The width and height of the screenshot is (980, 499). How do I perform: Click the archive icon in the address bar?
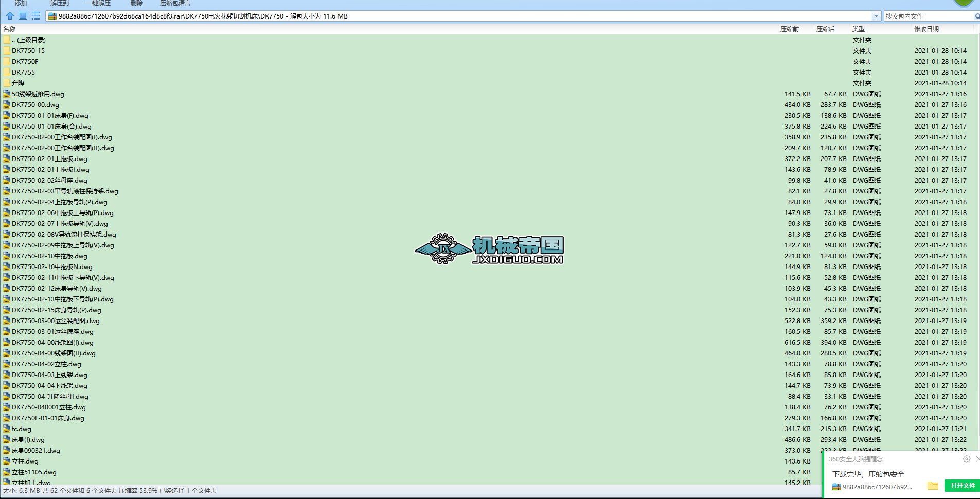pyautogui.click(x=52, y=16)
